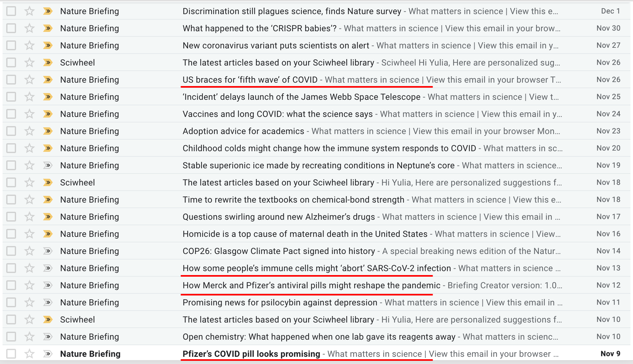Open the Nov 18 Sciwheel library email
Image resolution: width=633 pixels, height=364 pixels.
pos(278,183)
